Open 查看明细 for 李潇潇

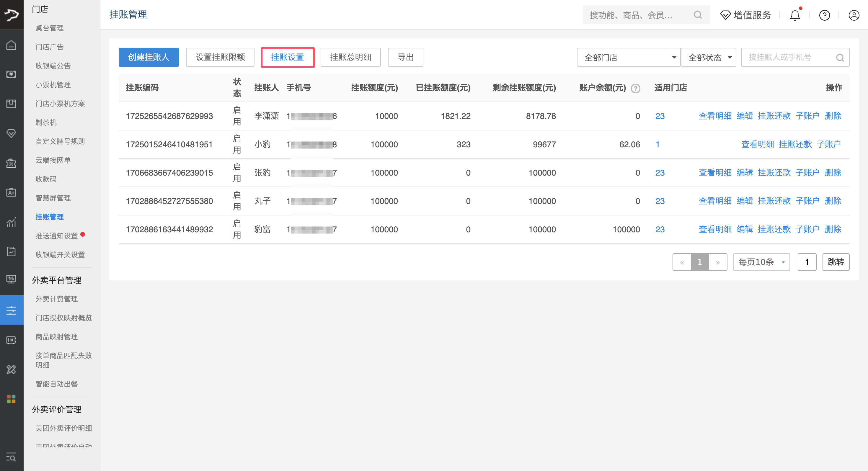[x=715, y=116]
